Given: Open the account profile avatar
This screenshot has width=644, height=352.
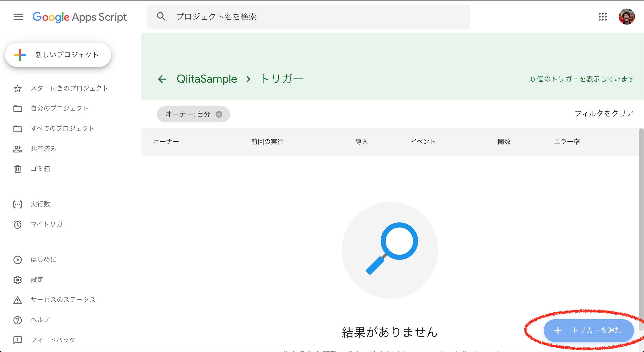Looking at the screenshot, I should coord(626,17).
